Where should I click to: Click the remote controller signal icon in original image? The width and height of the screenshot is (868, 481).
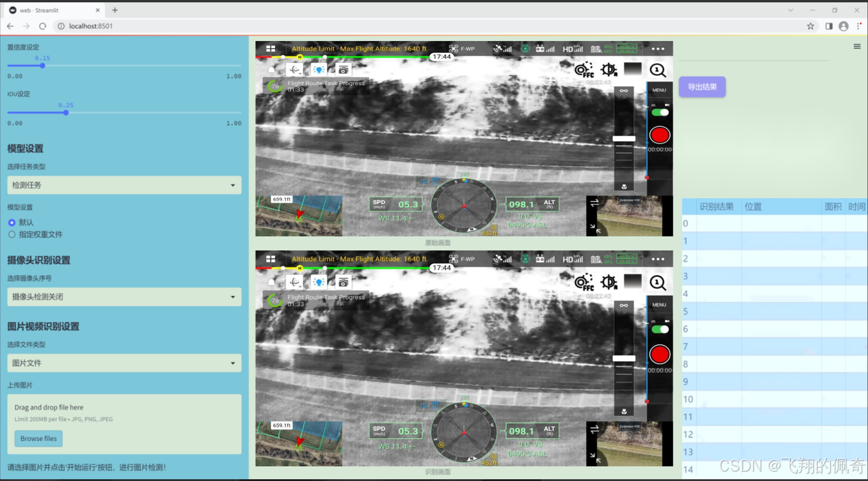pyautogui.click(x=545, y=49)
